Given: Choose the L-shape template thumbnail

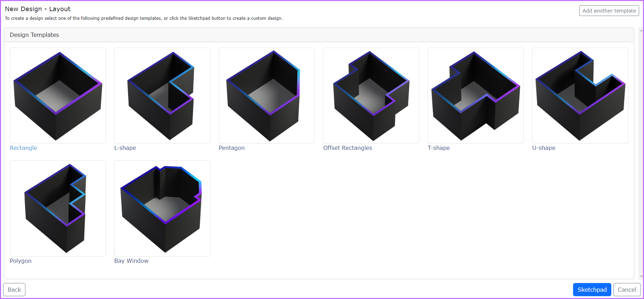Looking at the screenshot, I should click(x=162, y=96).
